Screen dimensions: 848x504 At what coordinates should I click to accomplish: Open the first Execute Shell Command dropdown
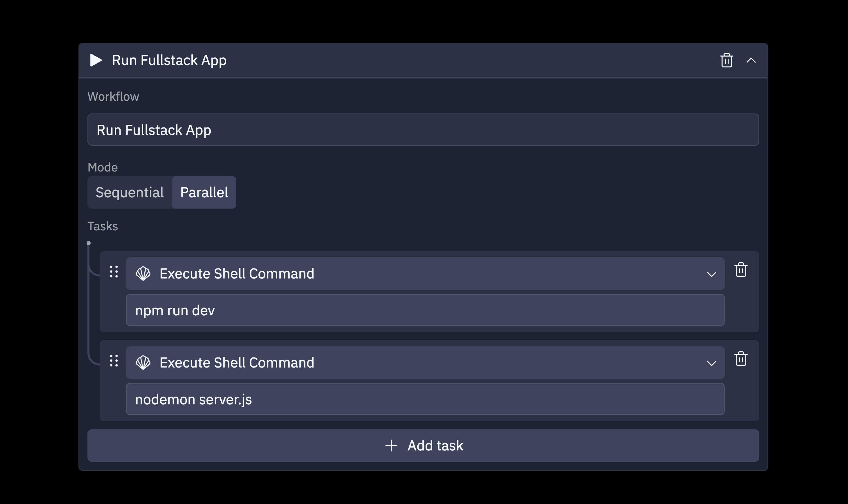point(711,274)
